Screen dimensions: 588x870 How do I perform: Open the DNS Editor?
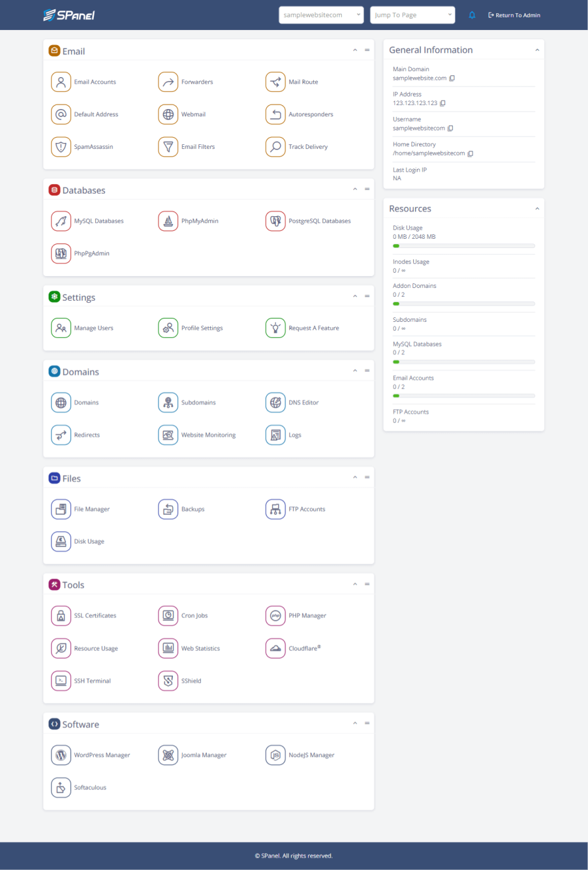(275, 402)
